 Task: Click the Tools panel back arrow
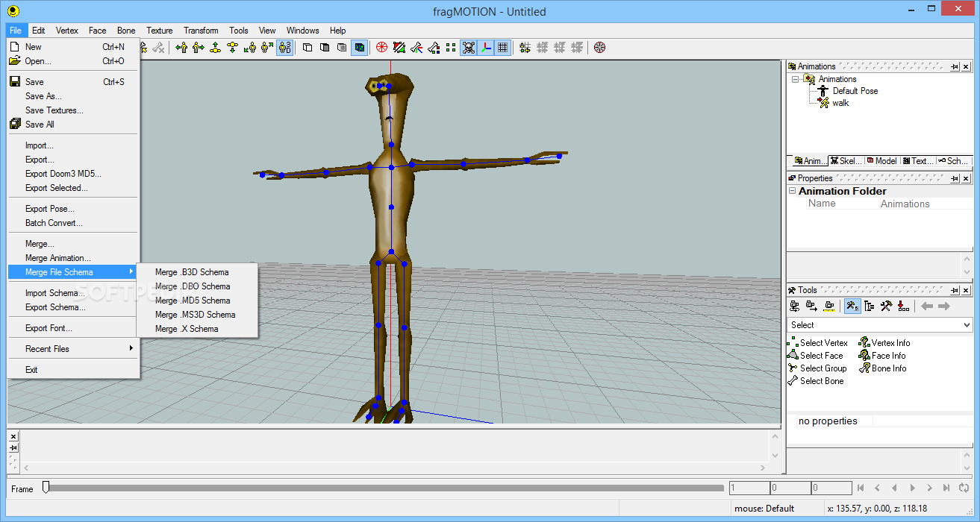(x=927, y=306)
